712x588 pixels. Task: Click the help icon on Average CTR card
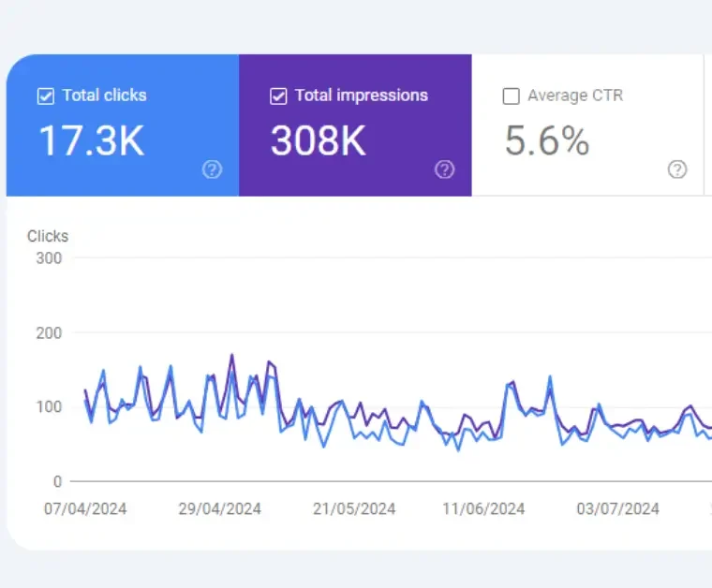click(677, 169)
